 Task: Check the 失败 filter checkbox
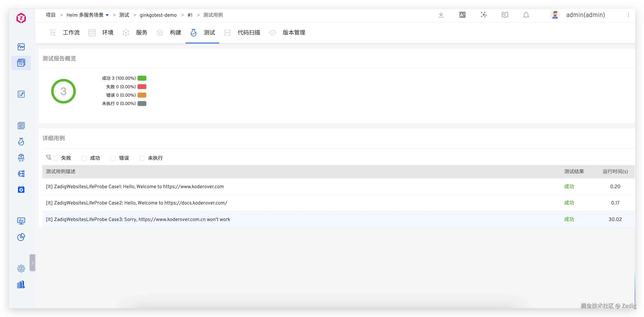coord(56,158)
